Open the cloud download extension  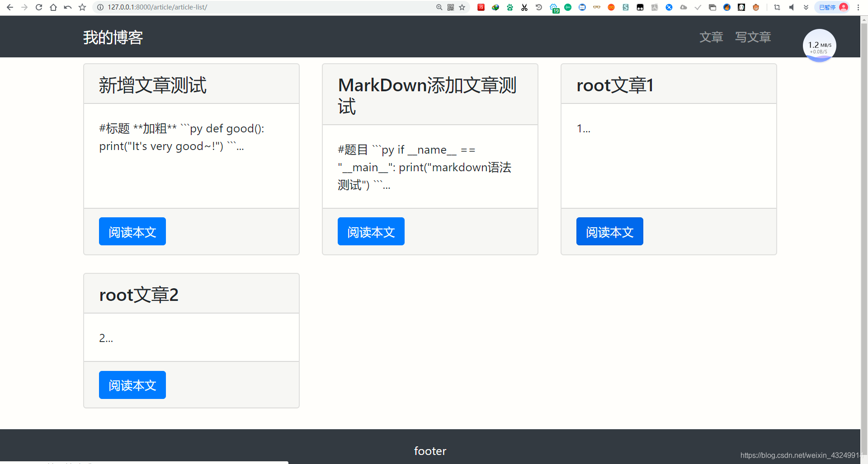pos(684,7)
